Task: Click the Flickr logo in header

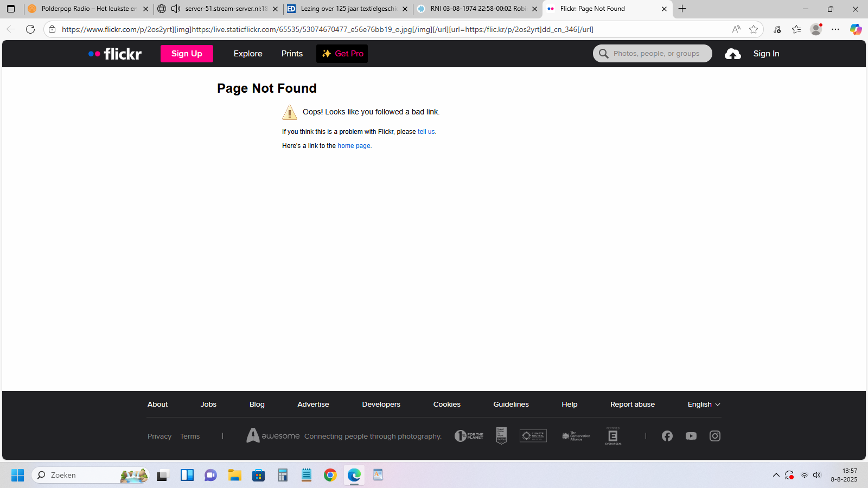Action: [x=115, y=54]
